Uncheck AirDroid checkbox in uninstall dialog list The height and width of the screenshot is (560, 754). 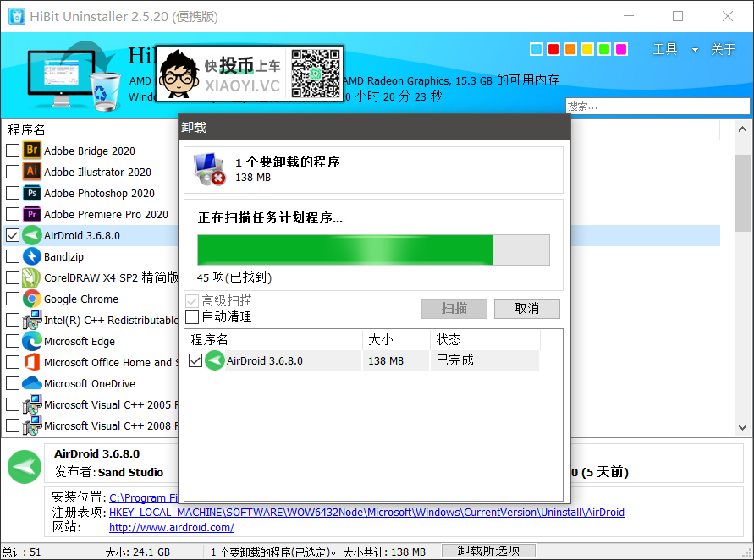point(195,360)
